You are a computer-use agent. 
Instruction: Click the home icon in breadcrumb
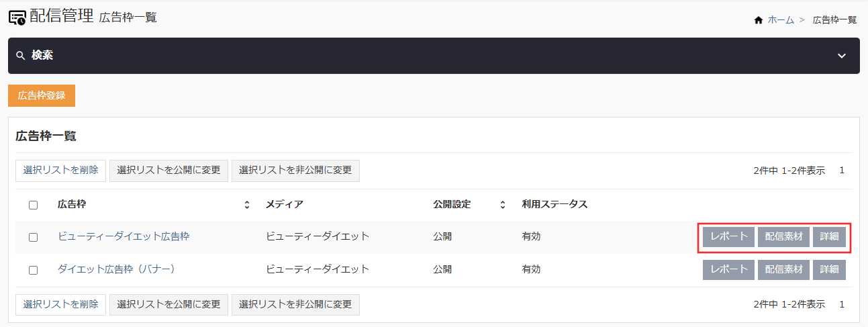[x=759, y=20]
